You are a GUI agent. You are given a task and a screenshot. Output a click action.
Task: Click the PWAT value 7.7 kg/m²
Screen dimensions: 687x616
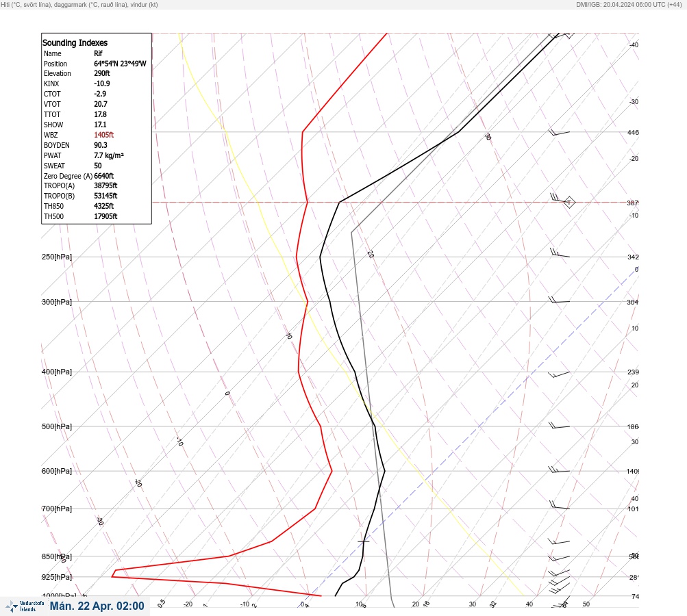pos(109,155)
